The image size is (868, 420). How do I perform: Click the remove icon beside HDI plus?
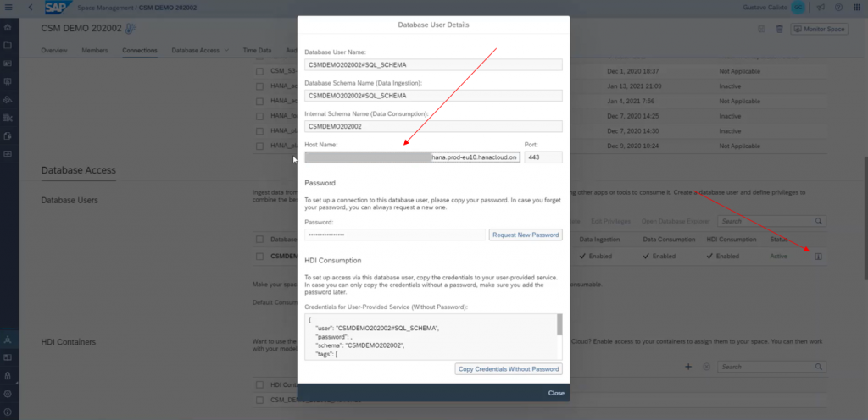[706, 367]
